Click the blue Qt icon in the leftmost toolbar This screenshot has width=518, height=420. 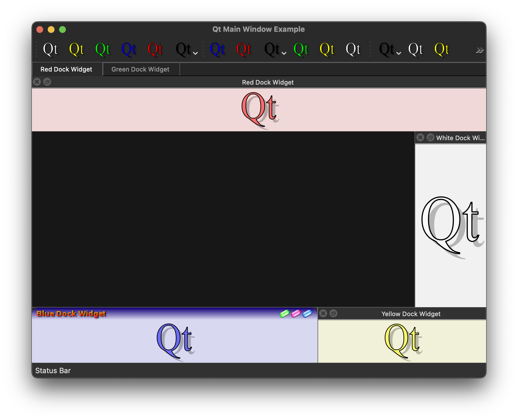[129, 49]
